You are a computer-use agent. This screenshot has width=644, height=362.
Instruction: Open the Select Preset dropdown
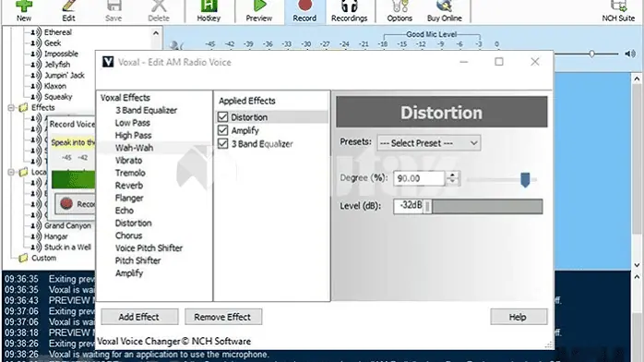click(429, 143)
